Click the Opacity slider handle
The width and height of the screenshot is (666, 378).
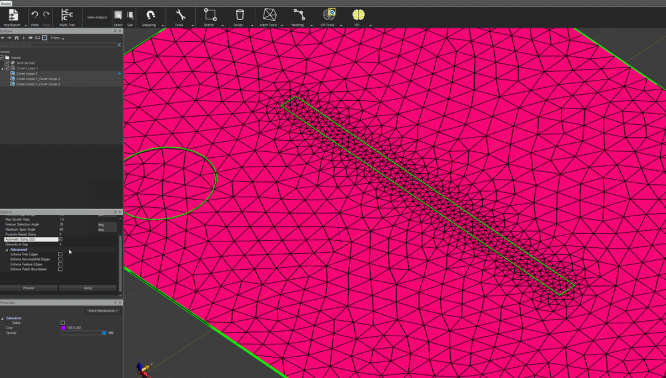[x=104, y=333]
